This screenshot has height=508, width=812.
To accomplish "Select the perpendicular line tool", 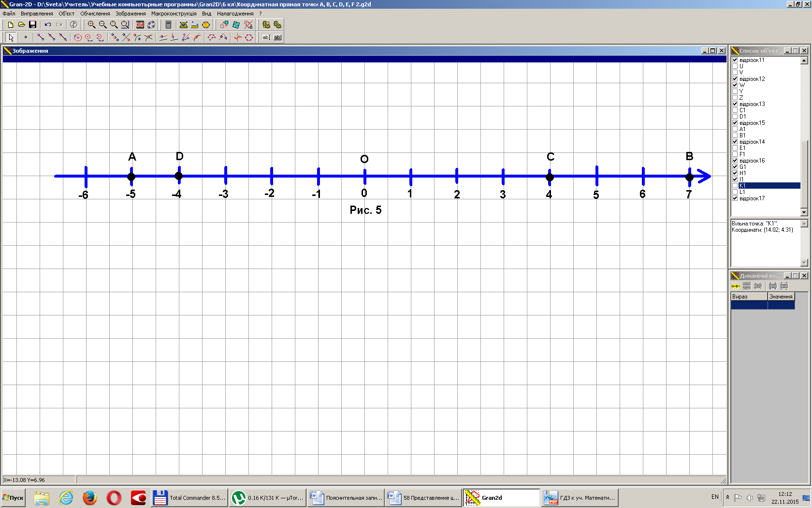I will pos(174,37).
